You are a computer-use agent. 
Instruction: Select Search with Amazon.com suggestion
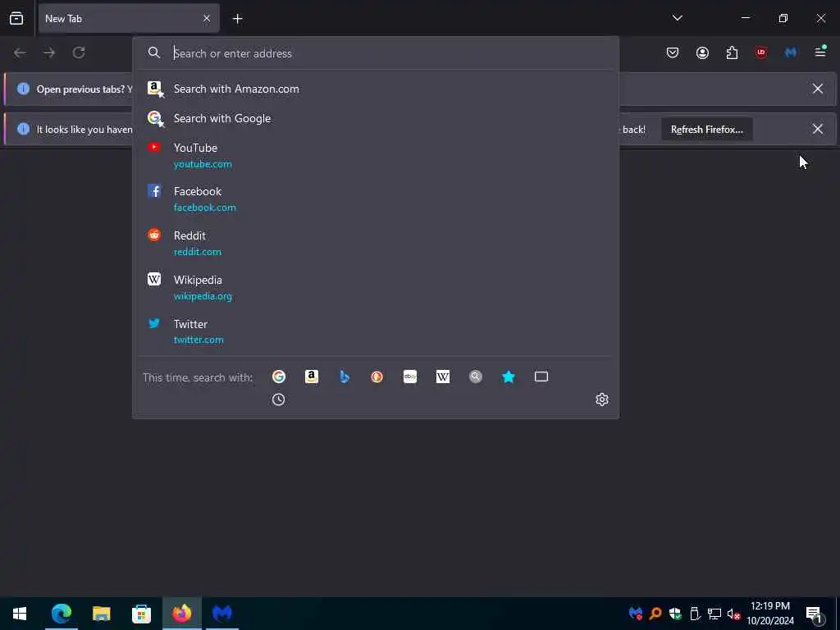(375, 89)
